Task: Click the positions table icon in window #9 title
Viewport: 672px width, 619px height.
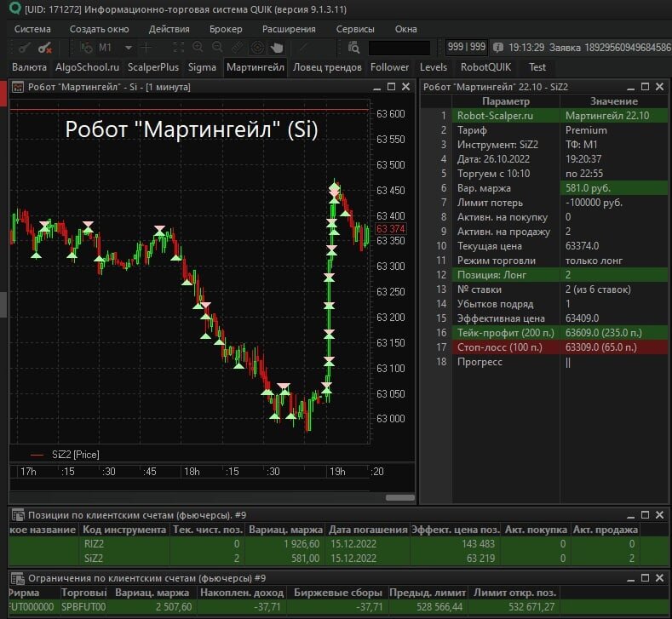Action: (x=18, y=515)
